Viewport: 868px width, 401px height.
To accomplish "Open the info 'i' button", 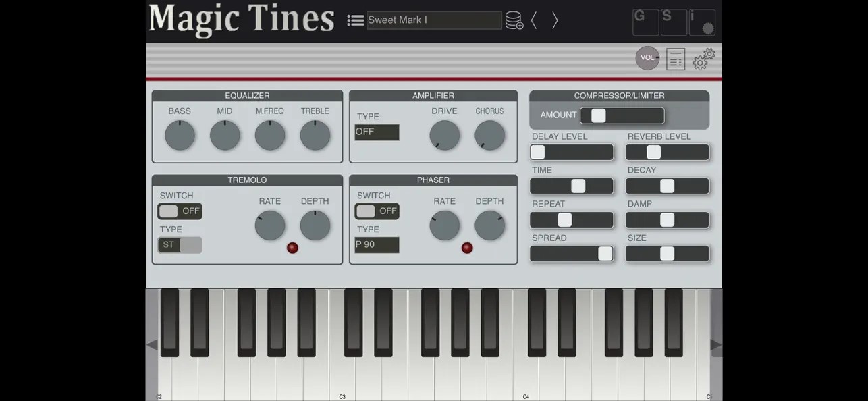I will click(x=702, y=22).
